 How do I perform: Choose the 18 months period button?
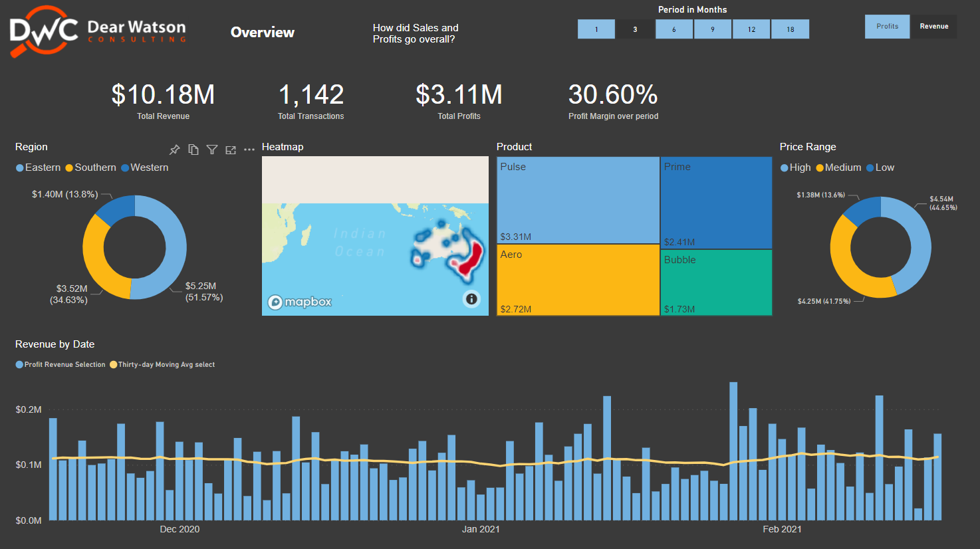[791, 29]
